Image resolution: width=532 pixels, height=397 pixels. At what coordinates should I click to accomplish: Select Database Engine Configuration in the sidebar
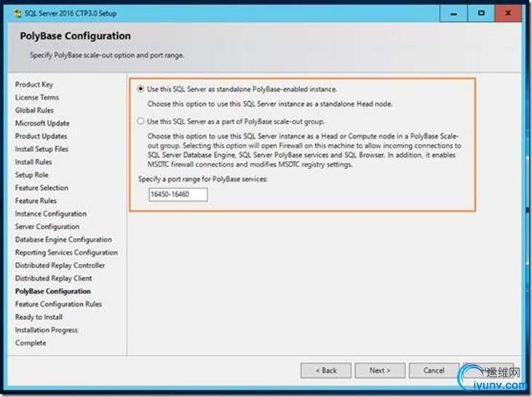(63, 239)
